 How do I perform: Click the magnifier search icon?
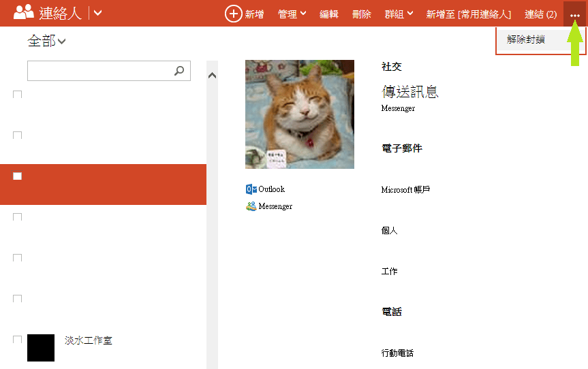click(179, 70)
